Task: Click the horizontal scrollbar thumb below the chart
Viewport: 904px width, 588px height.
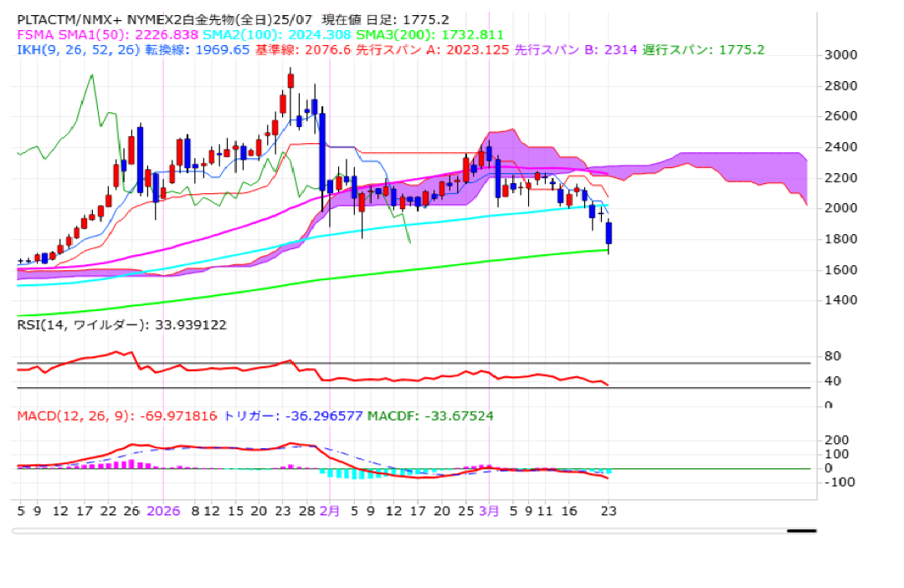Action: (801, 530)
